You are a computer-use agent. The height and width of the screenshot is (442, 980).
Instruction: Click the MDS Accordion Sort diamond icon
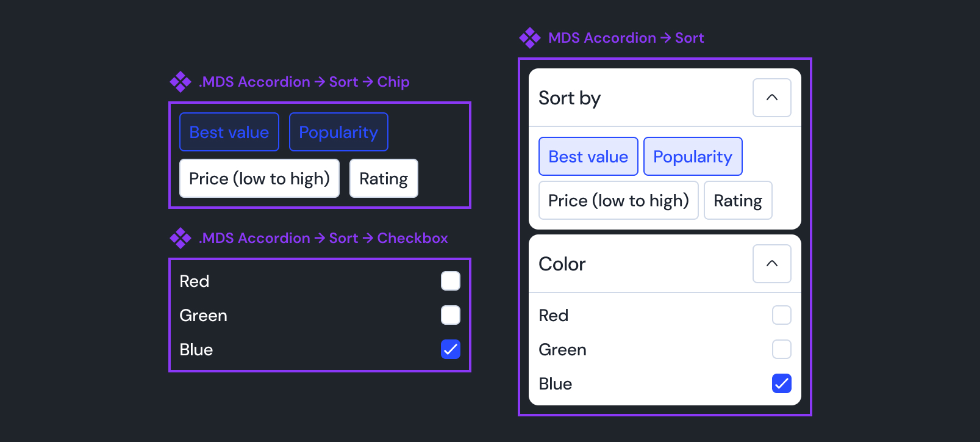(x=530, y=38)
